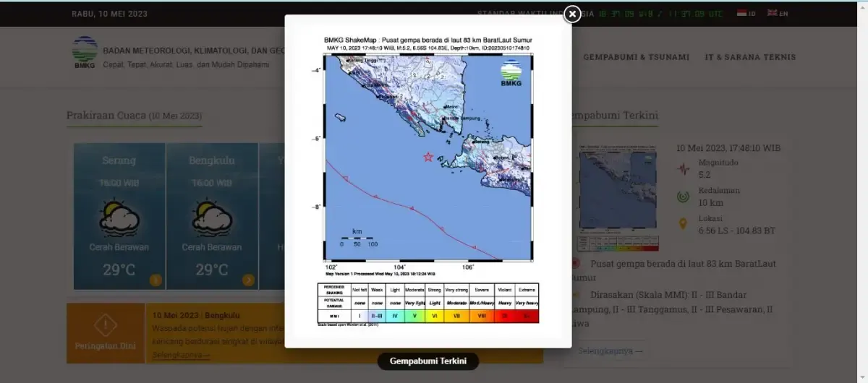
Task: Click the depth value 10 km
Action: click(710, 202)
